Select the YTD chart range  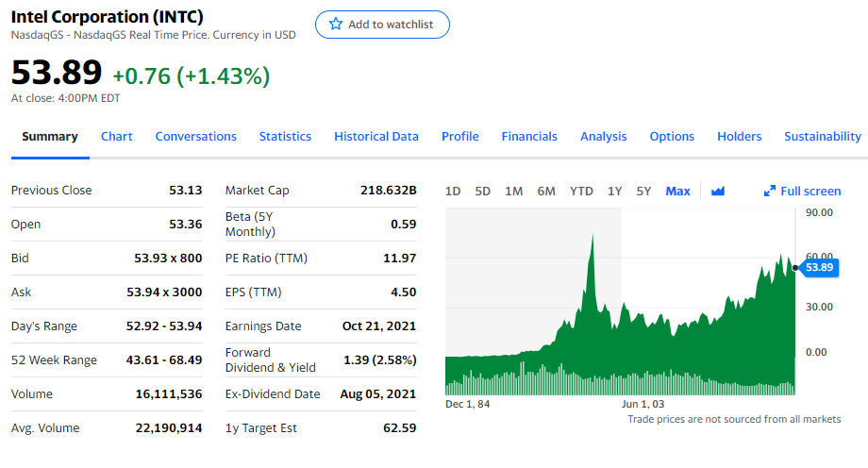pyautogui.click(x=581, y=192)
